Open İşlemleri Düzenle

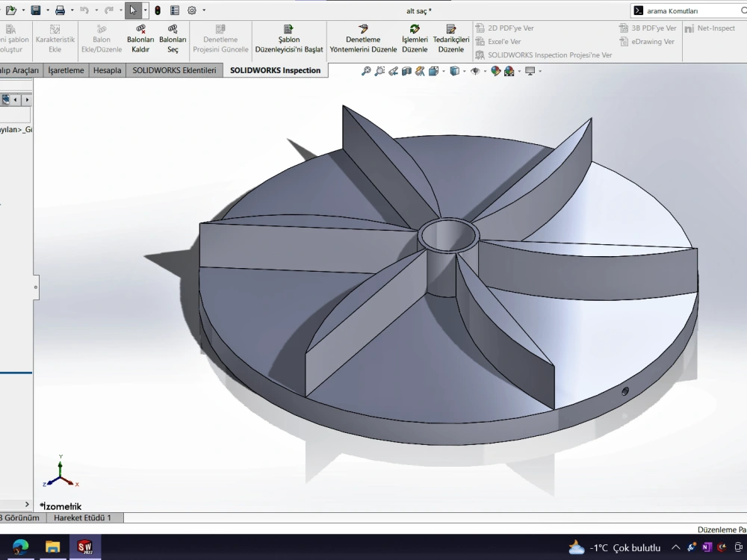coord(415,39)
